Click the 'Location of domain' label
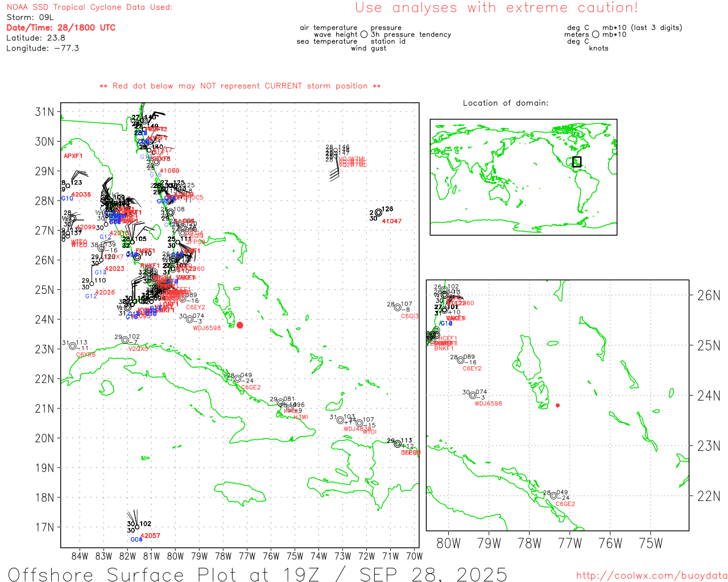This screenshot has width=728, height=582. pos(506,103)
